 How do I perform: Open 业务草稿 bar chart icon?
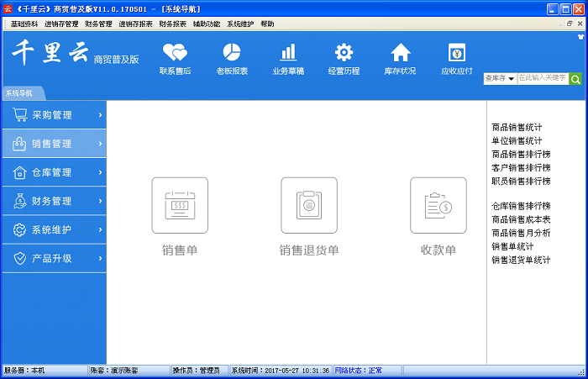coord(287,52)
